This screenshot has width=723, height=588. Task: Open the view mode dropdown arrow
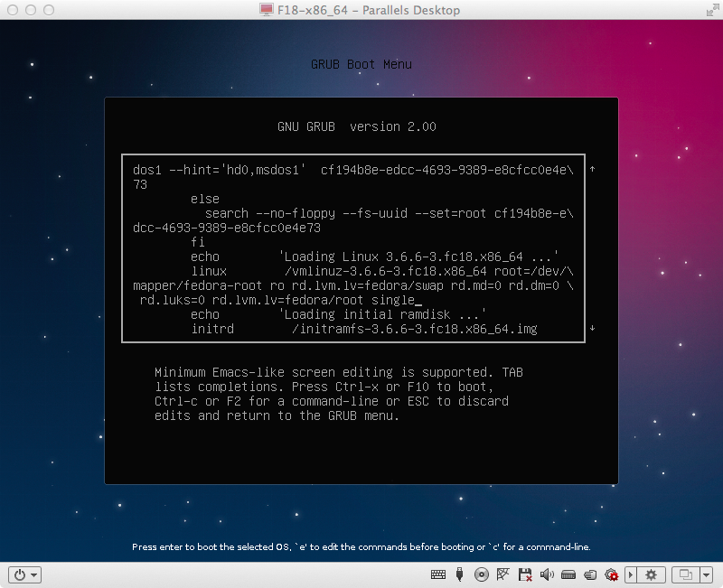point(707,574)
